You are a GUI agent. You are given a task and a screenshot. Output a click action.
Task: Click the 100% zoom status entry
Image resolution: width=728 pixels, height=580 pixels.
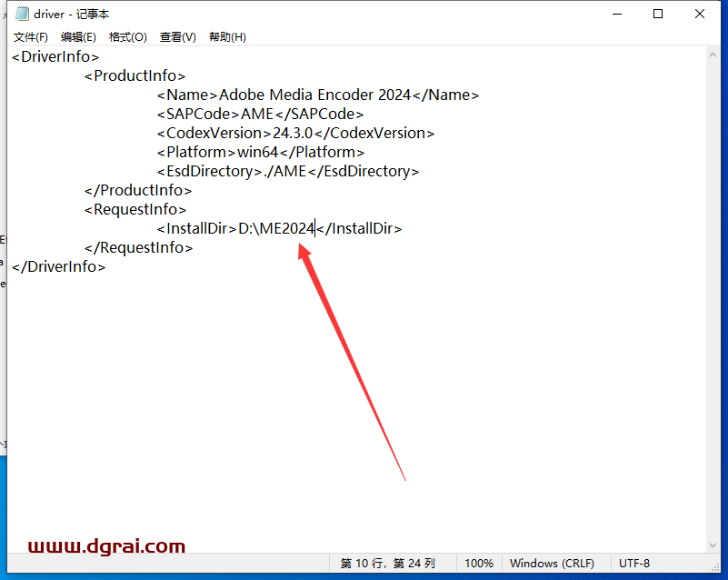479,564
